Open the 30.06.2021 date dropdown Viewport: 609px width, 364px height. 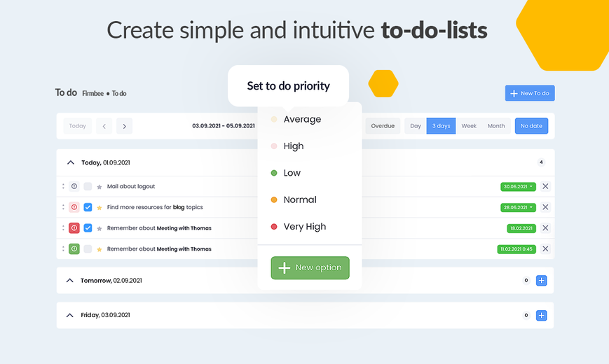pos(518,187)
